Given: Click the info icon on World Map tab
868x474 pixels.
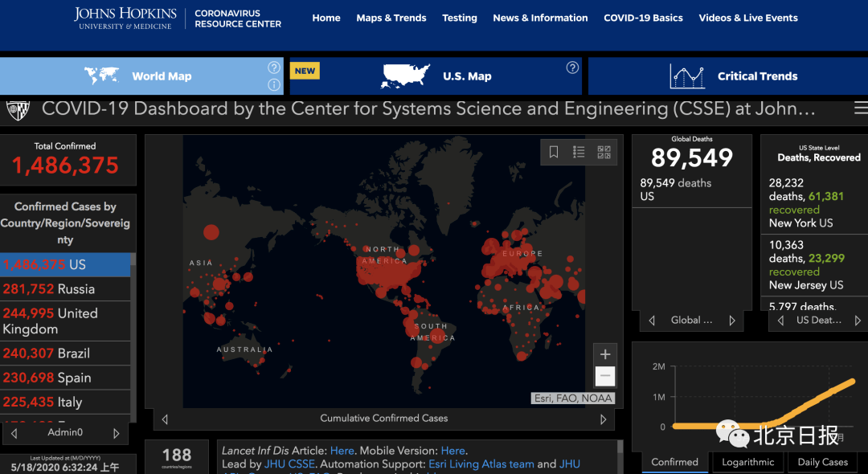Looking at the screenshot, I should (274, 84).
